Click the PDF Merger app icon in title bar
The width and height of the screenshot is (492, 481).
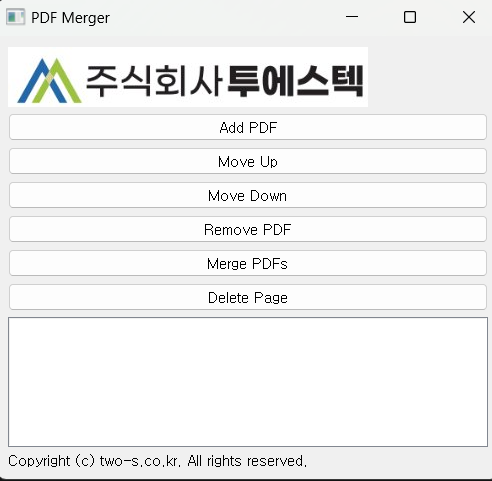click(15, 17)
